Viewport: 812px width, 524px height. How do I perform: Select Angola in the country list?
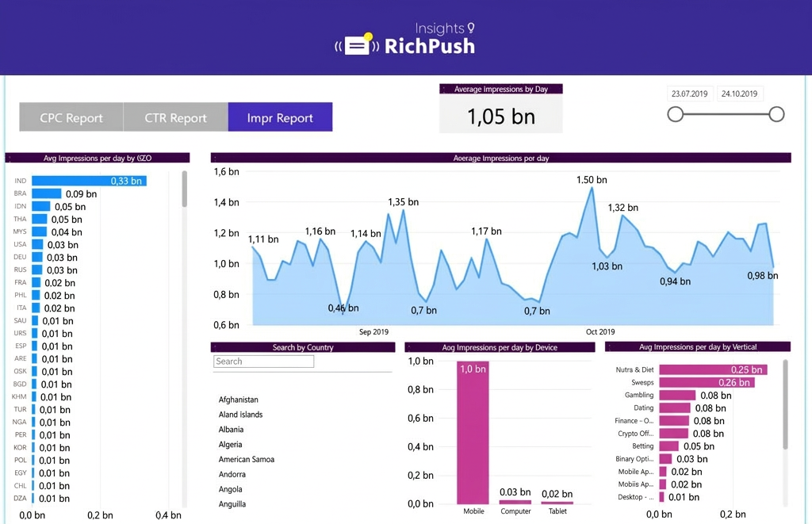pos(231,489)
